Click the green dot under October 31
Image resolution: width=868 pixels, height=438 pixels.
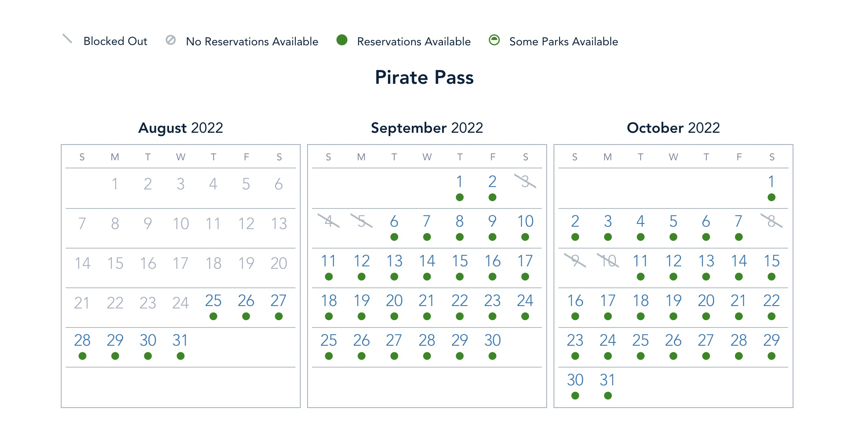tap(607, 396)
